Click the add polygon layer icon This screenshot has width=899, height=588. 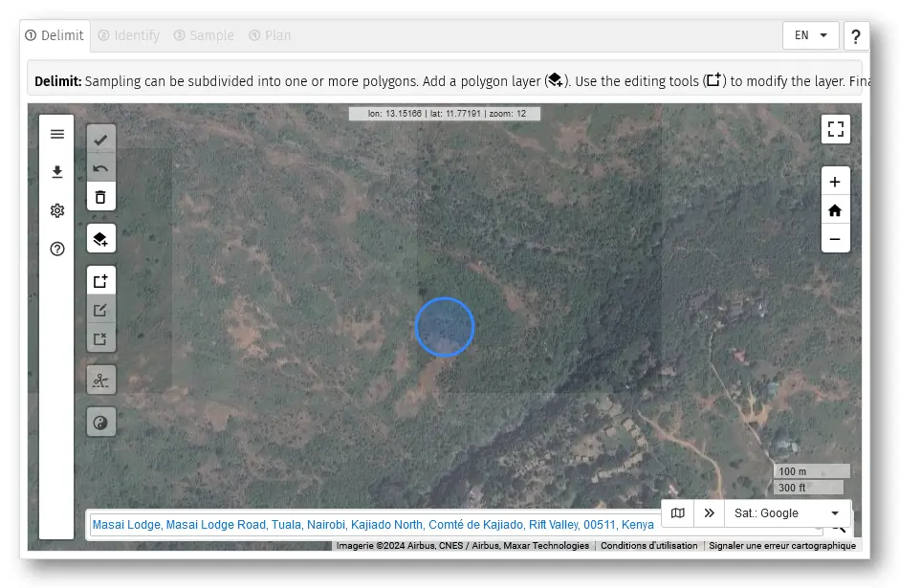pyautogui.click(x=100, y=239)
